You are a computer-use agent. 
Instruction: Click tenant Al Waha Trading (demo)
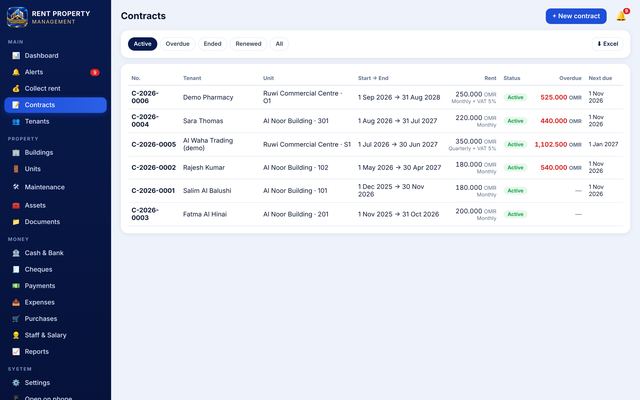click(208, 144)
